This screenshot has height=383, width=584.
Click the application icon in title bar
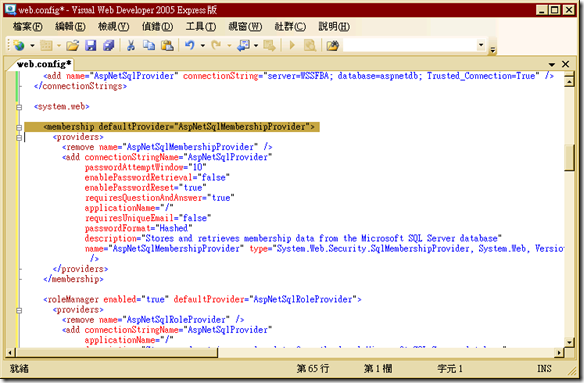[x=11, y=9]
